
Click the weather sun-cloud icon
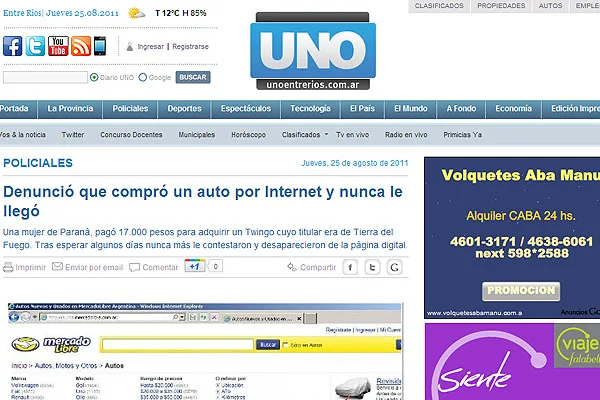(x=137, y=13)
